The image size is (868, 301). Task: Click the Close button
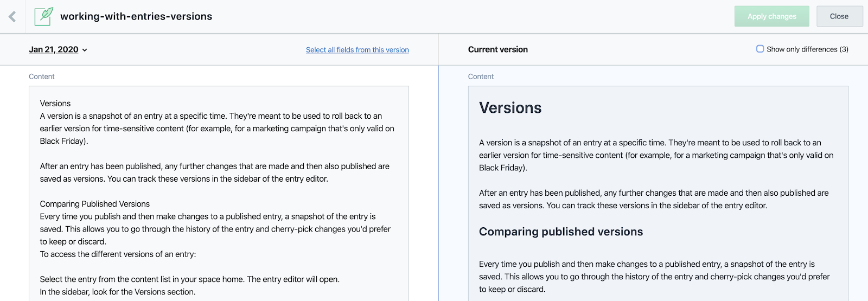click(839, 16)
